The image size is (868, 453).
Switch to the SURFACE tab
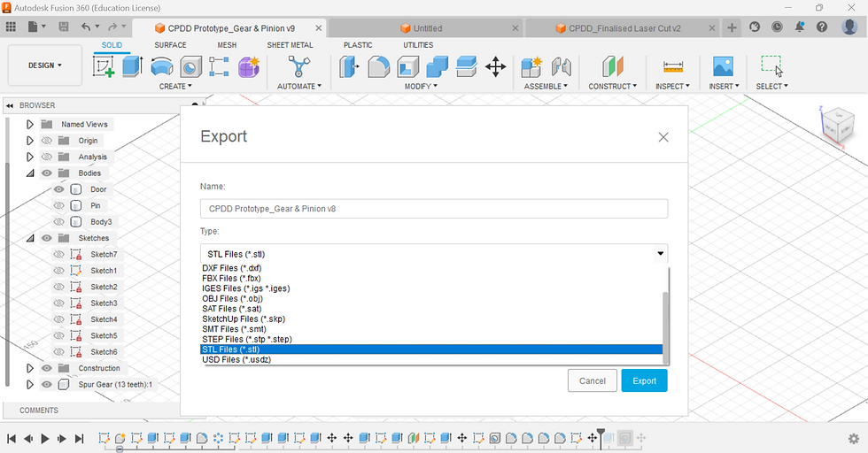tap(170, 45)
